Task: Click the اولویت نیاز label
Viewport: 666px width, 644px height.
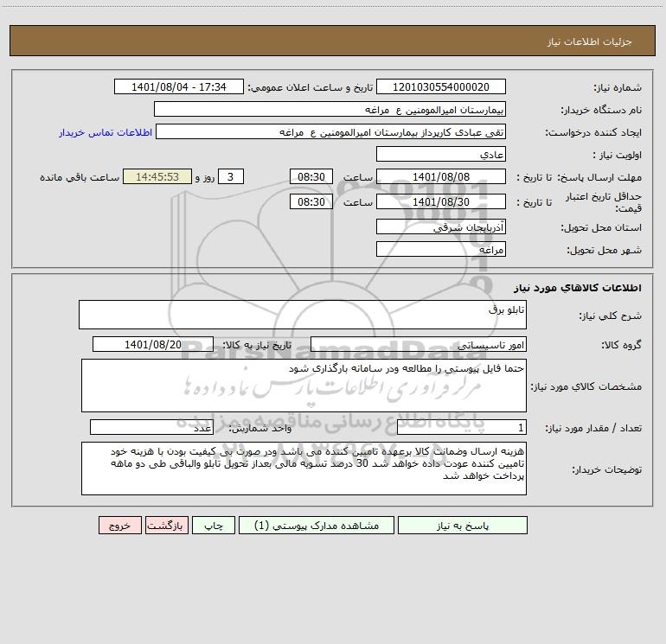Action: pos(618,155)
